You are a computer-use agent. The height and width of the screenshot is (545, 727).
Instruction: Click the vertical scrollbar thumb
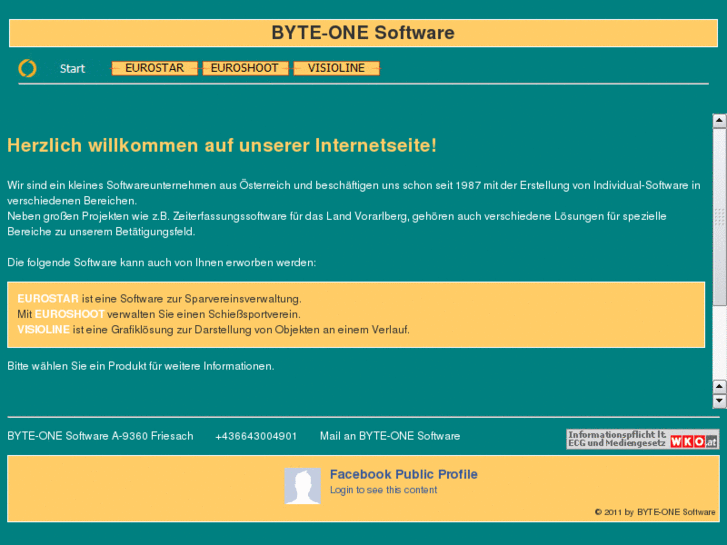pos(719,217)
